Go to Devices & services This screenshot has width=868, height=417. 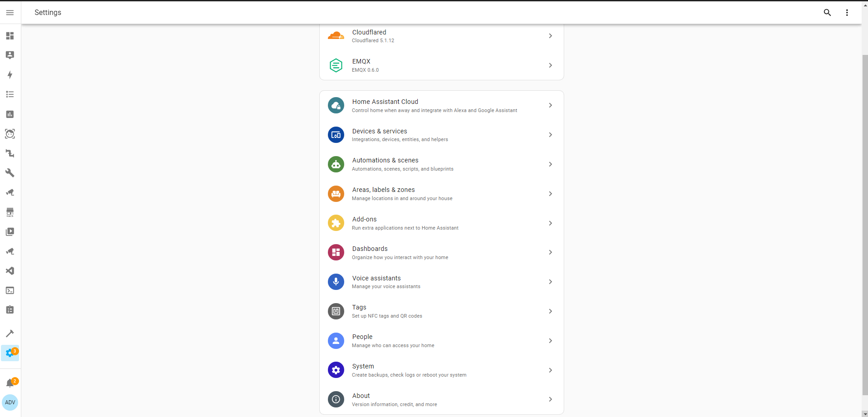click(442, 135)
